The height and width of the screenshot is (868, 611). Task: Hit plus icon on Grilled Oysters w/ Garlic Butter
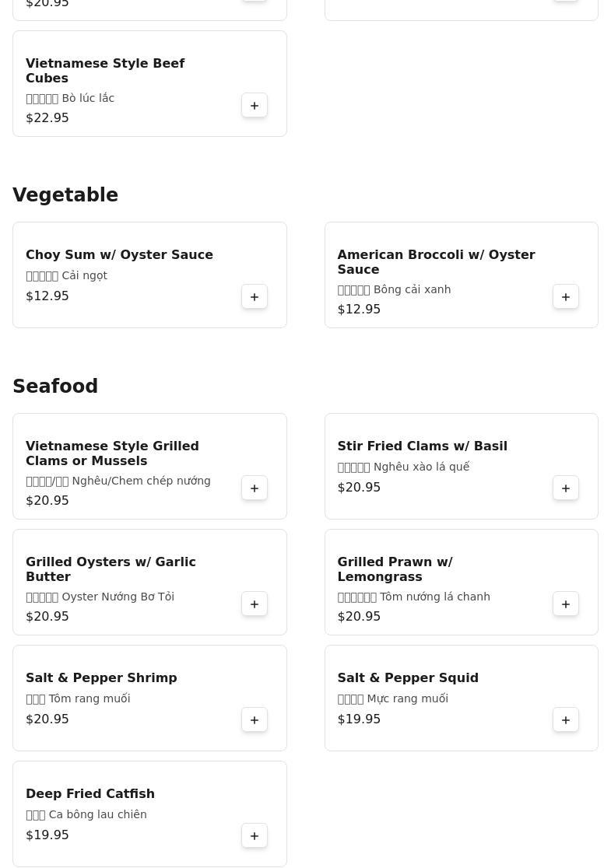coord(255,604)
